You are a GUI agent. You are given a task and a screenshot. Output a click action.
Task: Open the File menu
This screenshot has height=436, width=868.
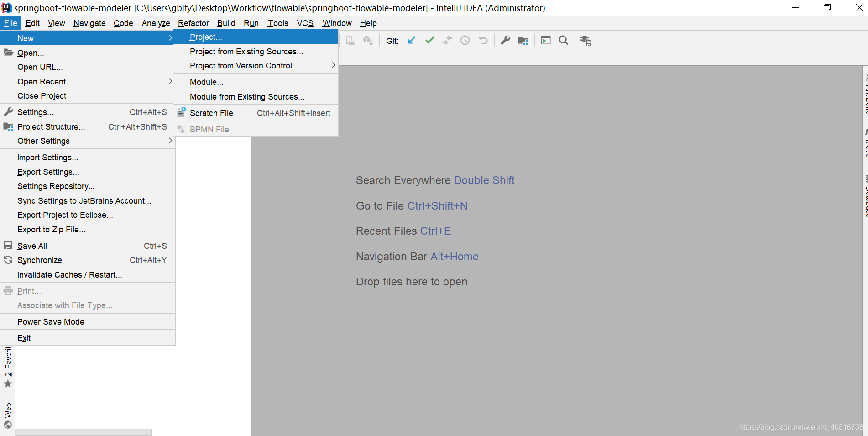pyautogui.click(x=10, y=23)
